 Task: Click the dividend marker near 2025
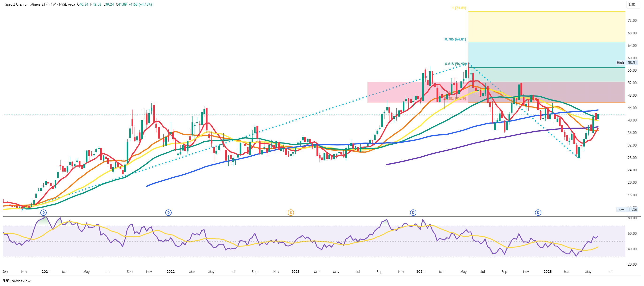pyautogui.click(x=538, y=213)
